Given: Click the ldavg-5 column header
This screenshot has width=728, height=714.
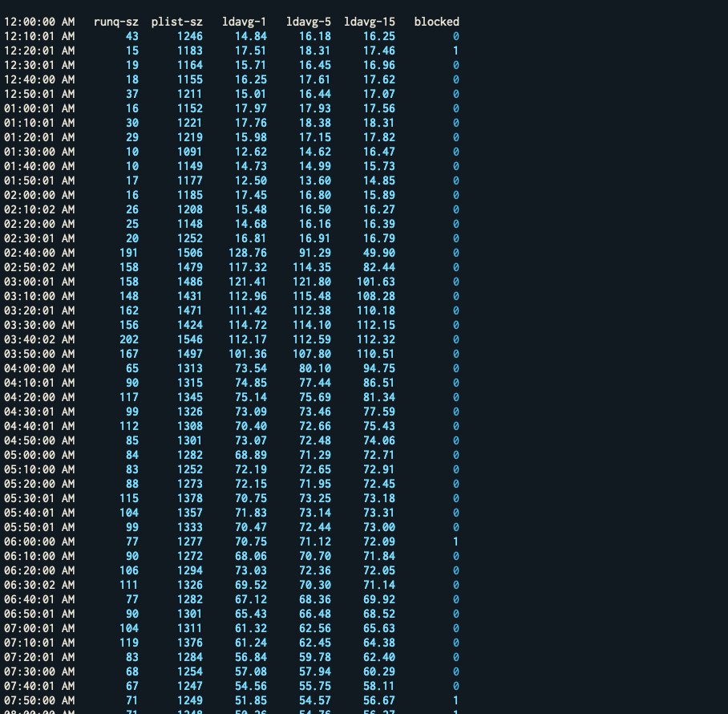Looking at the screenshot, I should [x=309, y=22].
